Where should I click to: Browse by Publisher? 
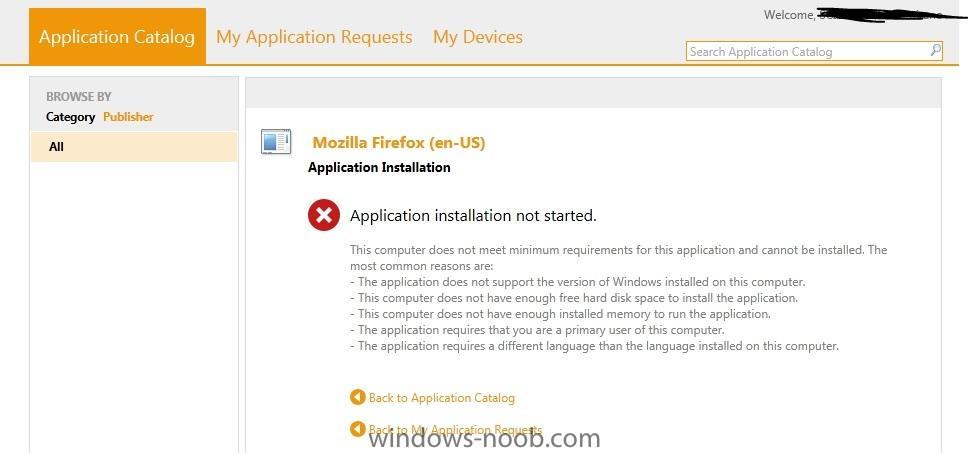click(128, 117)
